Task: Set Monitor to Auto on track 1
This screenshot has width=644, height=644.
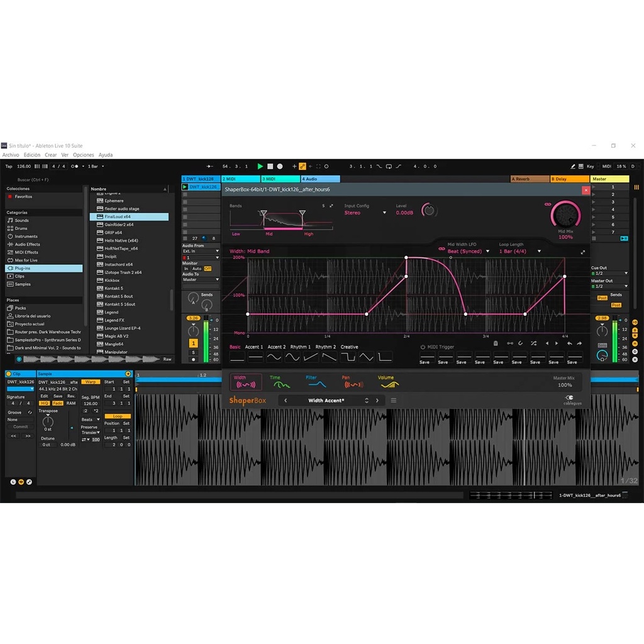Action: pos(197,269)
